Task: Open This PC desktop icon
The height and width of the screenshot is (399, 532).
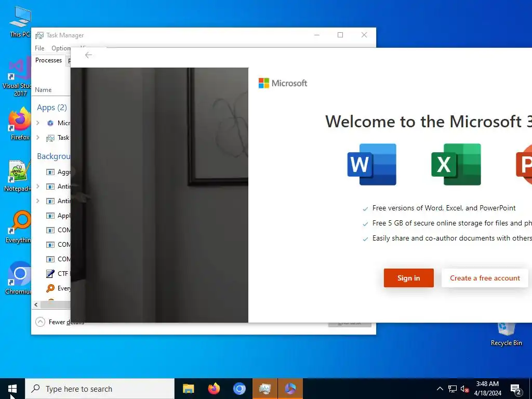Action: point(20,22)
